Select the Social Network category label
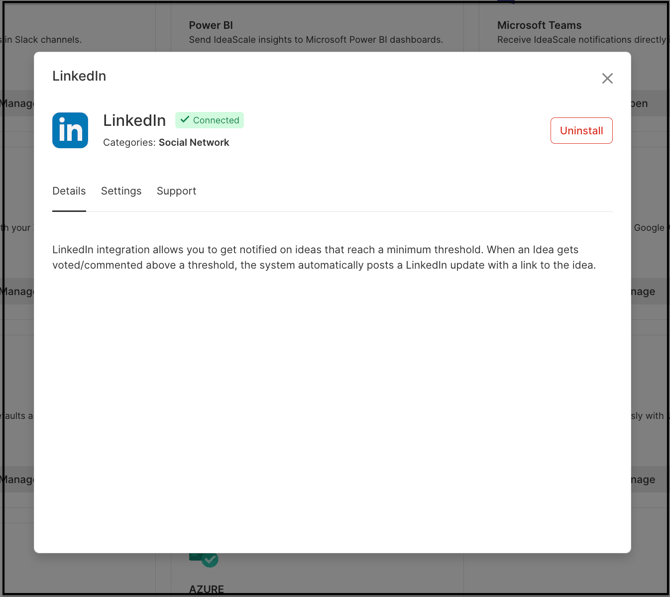This screenshot has width=670, height=597. 194,143
